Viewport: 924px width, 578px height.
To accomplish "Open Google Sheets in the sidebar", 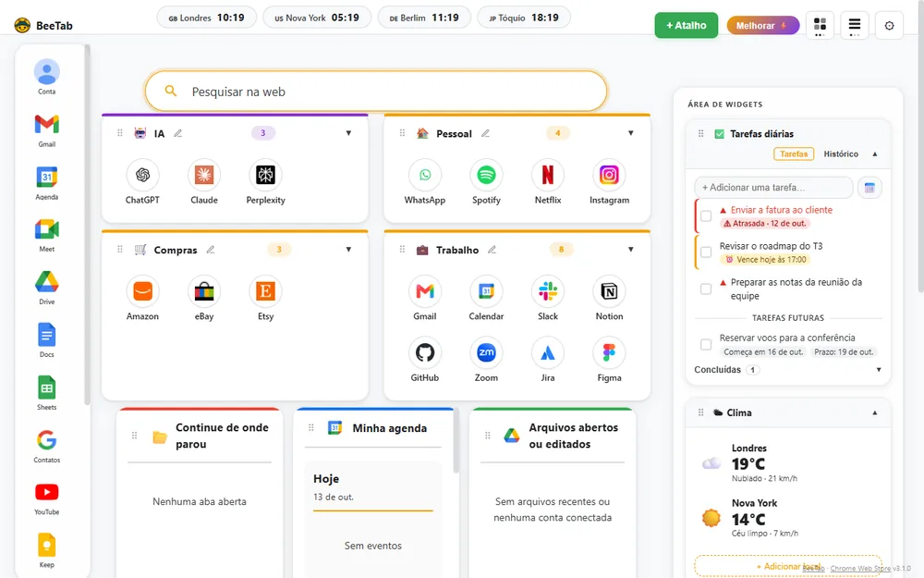I will coord(46,393).
